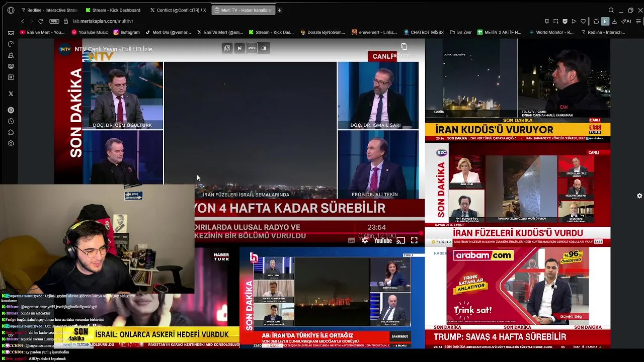Click the YouTube logo on the player

[x=383, y=240]
